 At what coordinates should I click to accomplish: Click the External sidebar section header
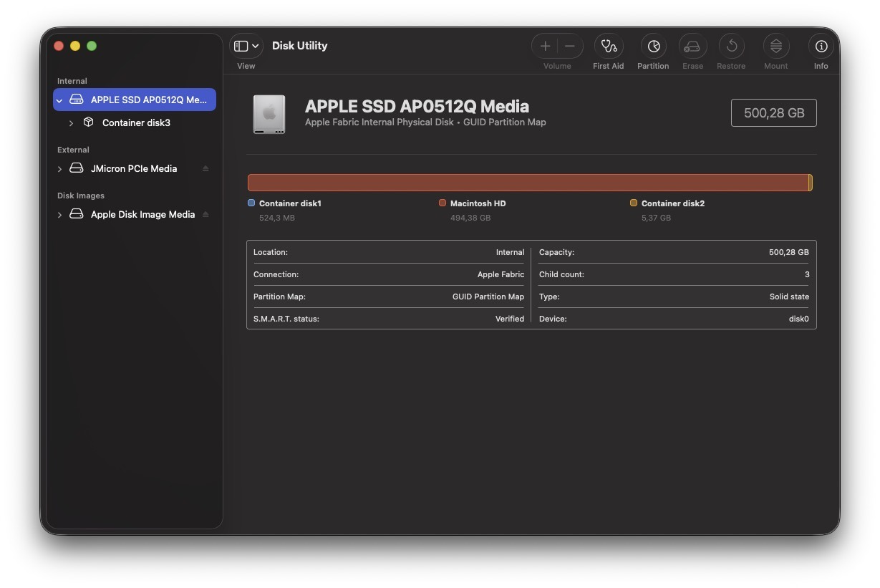[73, 150]
